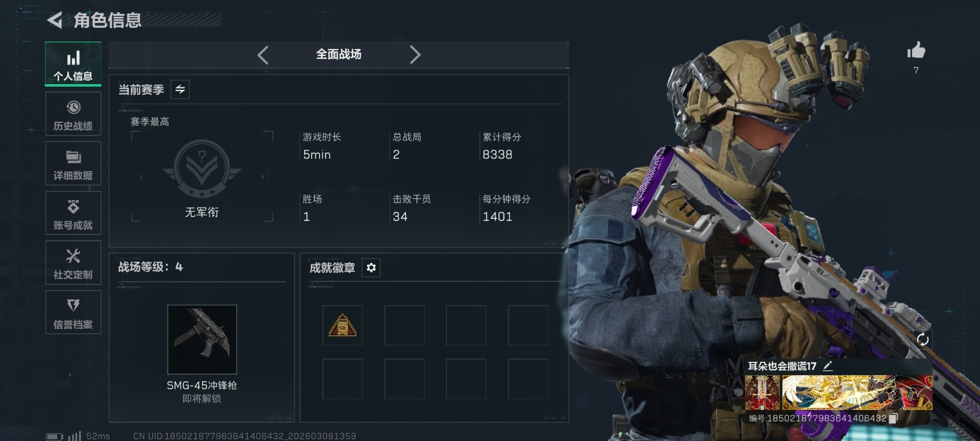Open 账号成就 account achievements
The width and height of the screenshot is (980, 441).
click(x=73, y=213)
